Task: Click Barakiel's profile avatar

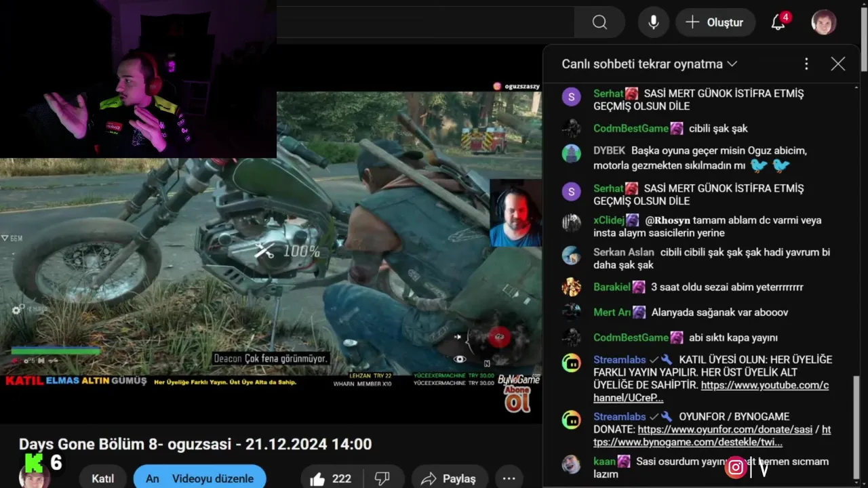Action: [x=571, y=287]
